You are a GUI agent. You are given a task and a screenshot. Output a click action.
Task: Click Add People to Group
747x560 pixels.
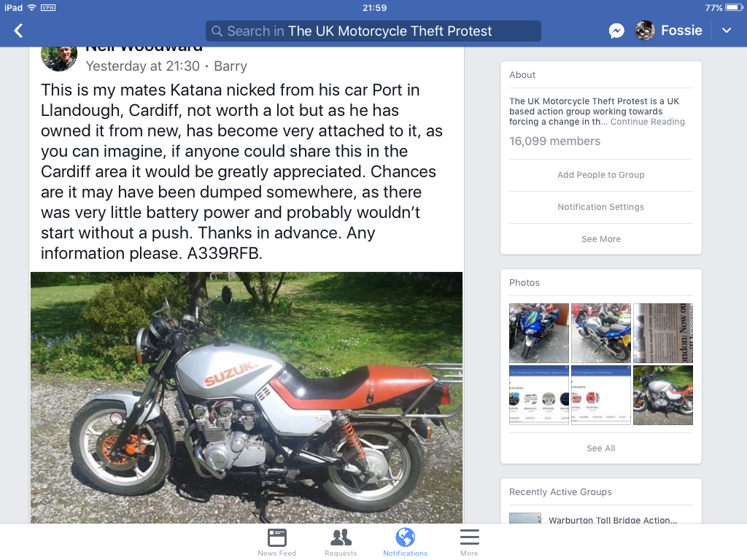601,175
